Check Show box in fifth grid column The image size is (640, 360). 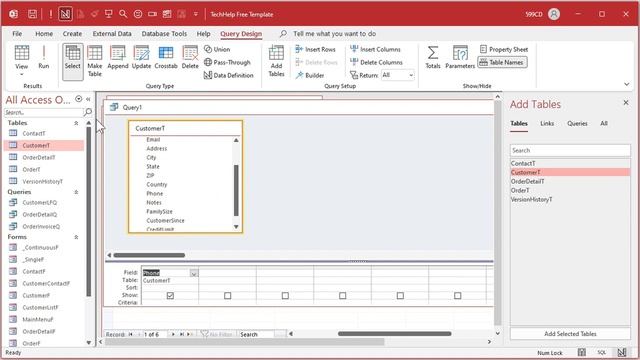[400, 295]
